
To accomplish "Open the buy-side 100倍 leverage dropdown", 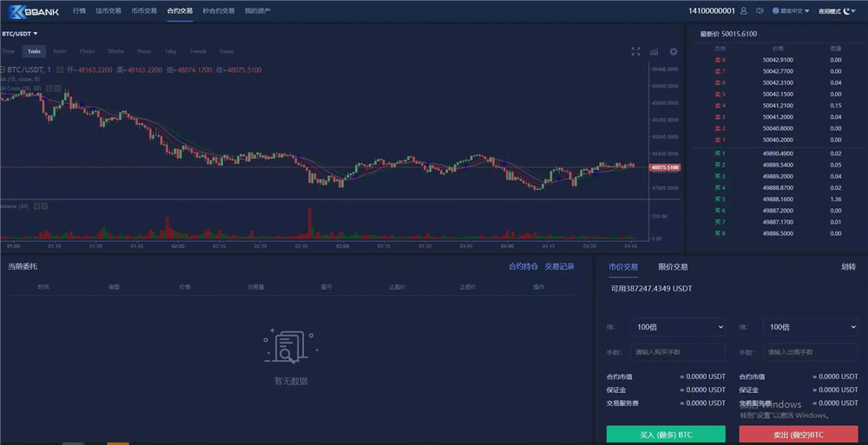I will pos(678,327).
